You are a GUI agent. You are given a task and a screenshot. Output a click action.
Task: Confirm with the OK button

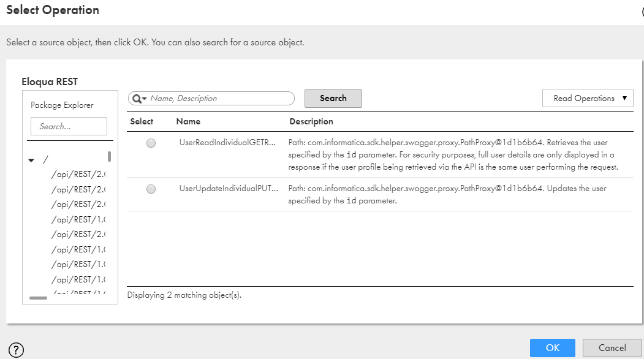point(553,348)
